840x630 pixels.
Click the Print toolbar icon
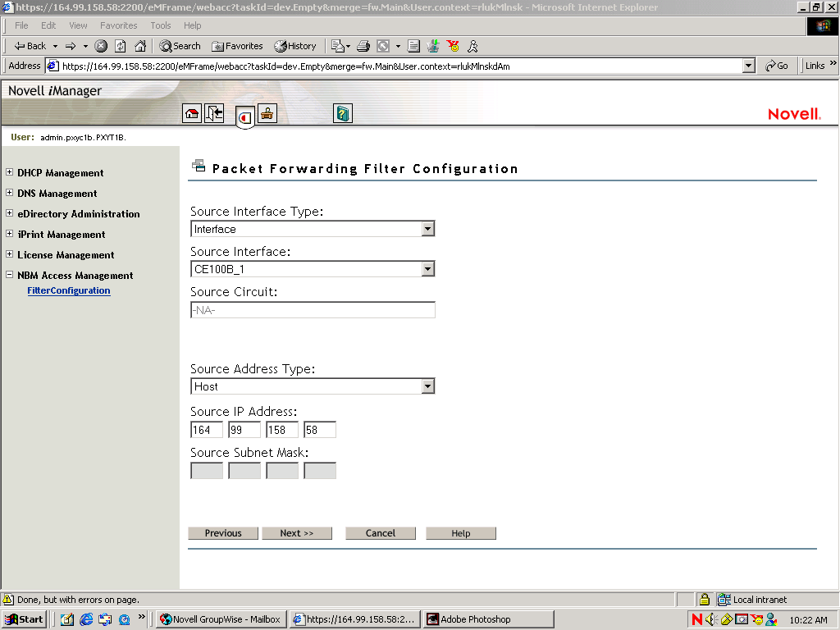coord(363,46)
